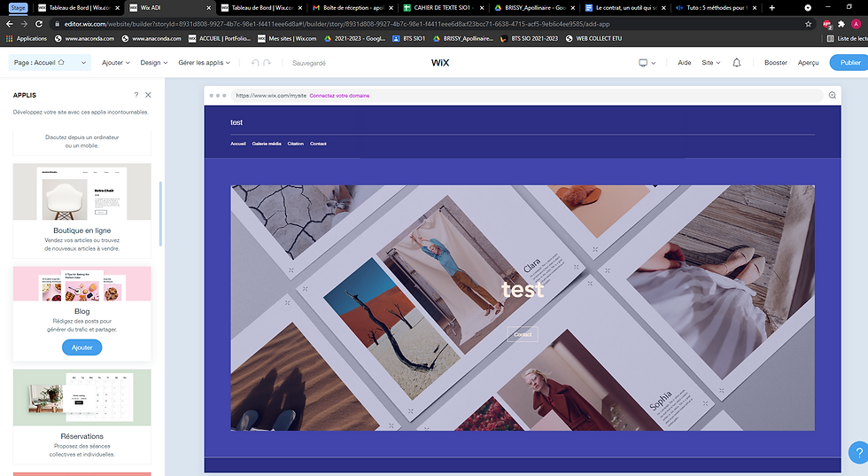This screenshot has height=476, width=868.
Task: Close the Wix ADI tab
Action: pos(209,8)
